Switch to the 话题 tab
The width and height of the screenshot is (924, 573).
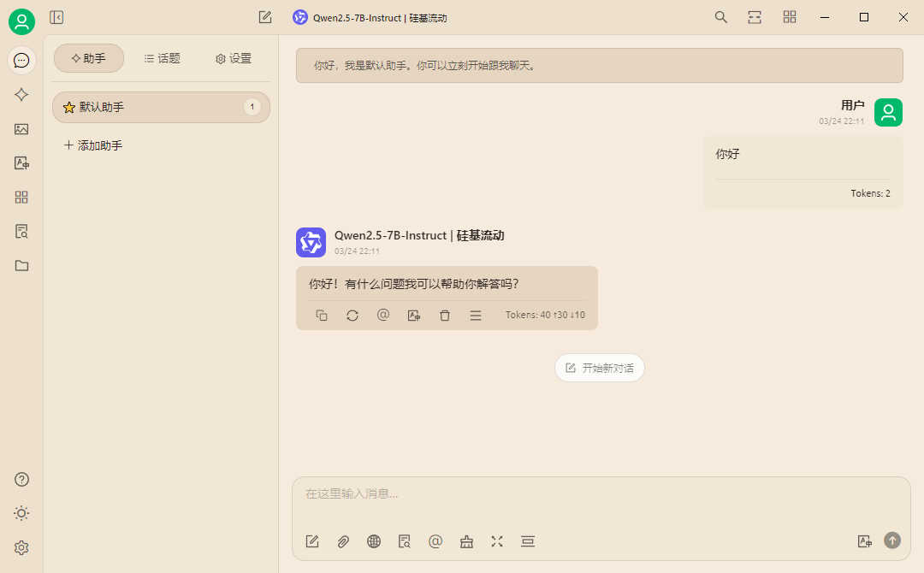pyautogui.click(x=163, y=58)
